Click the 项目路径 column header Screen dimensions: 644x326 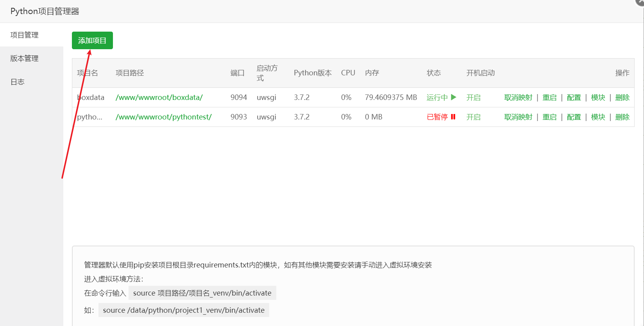(130, 73)
